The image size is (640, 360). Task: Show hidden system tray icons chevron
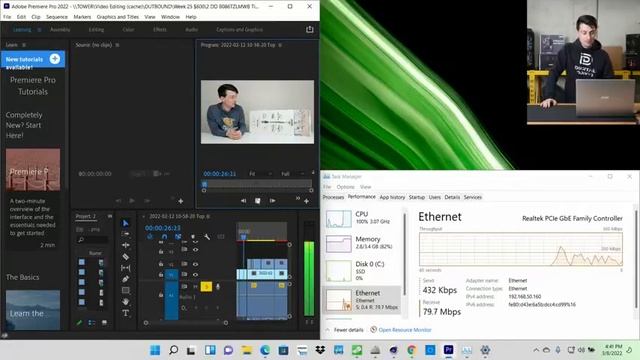pyautogui.click(x=536, y=350)
